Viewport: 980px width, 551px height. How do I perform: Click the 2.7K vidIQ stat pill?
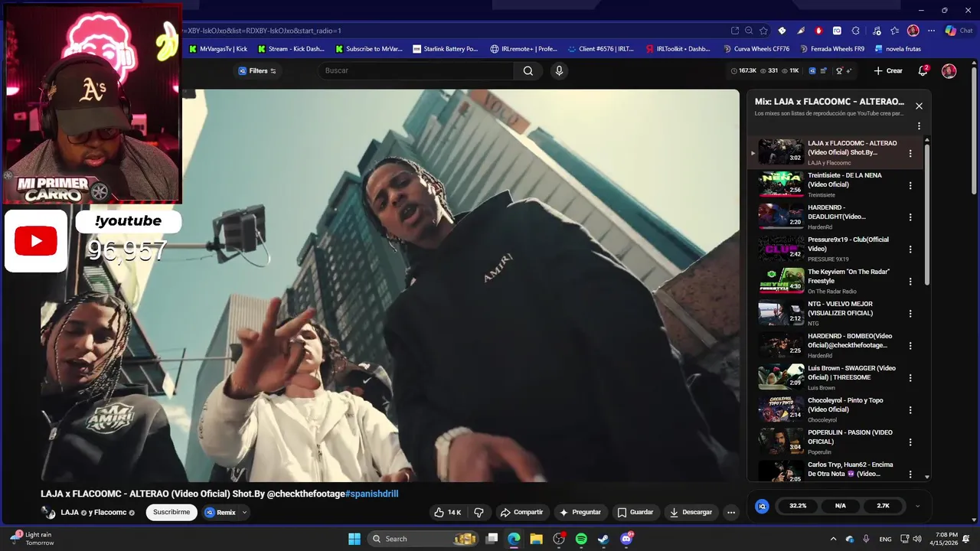point(883,506)
